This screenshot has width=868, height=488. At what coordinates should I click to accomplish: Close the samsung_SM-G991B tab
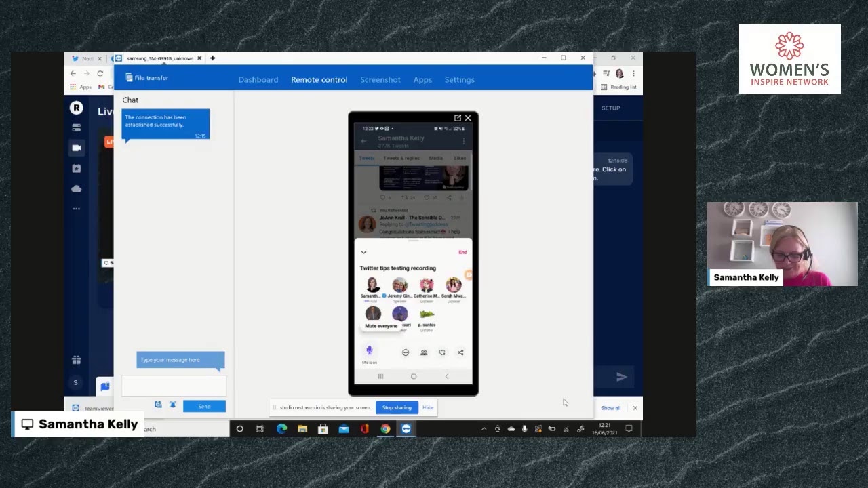tap(199, 58)
